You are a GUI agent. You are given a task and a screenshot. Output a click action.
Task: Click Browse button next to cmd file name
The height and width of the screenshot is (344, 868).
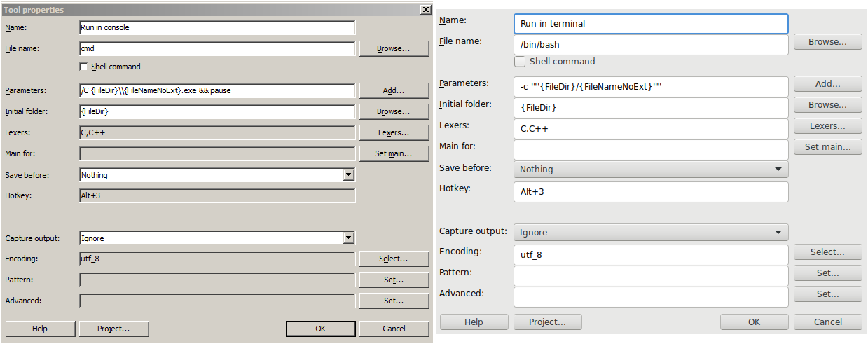(x=394, y=49)
